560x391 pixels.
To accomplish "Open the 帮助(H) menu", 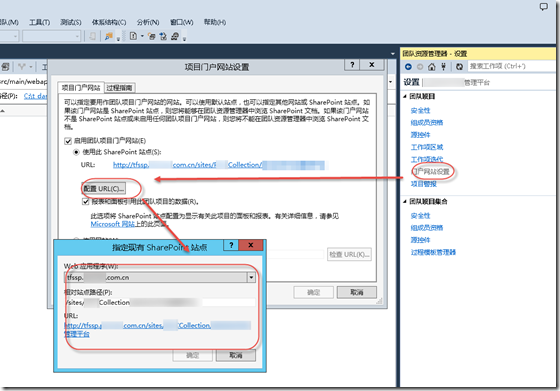I will (x=215, y=22).
